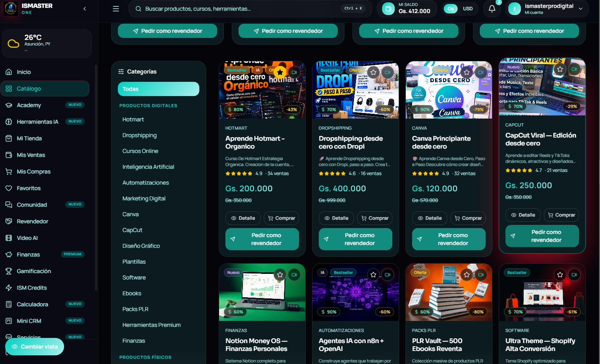Click the Finanzas piggy bank icon
The width and height of the screenshot is (600, 364).
pyautogui.click(x=9, y=255)
